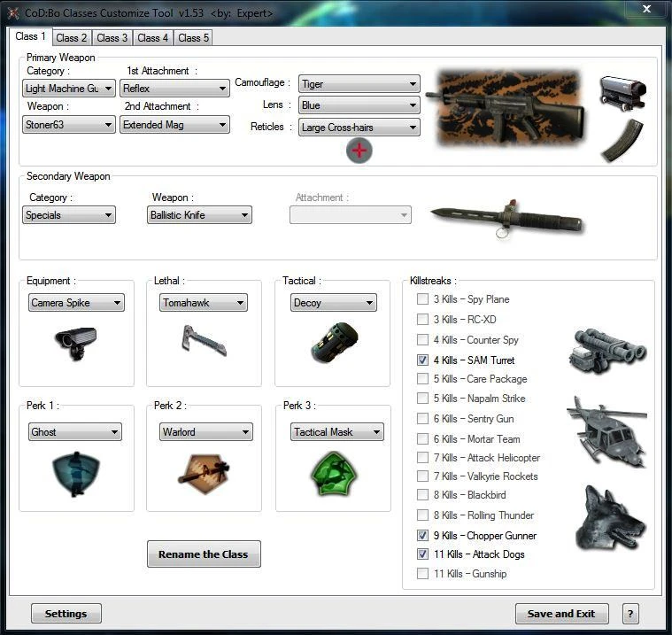
Task: Expand the 1st Attachment Reflex dropdown
Action: [174, 89]
